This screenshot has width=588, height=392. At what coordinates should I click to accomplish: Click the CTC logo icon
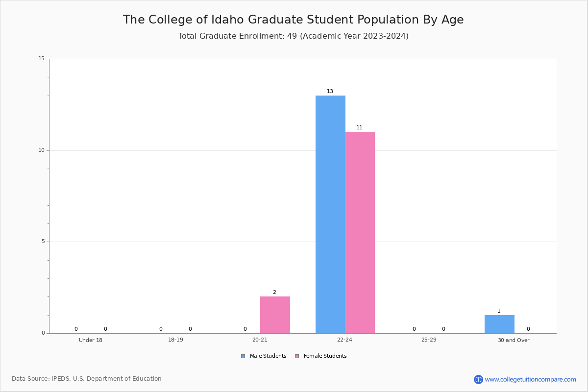478,379
